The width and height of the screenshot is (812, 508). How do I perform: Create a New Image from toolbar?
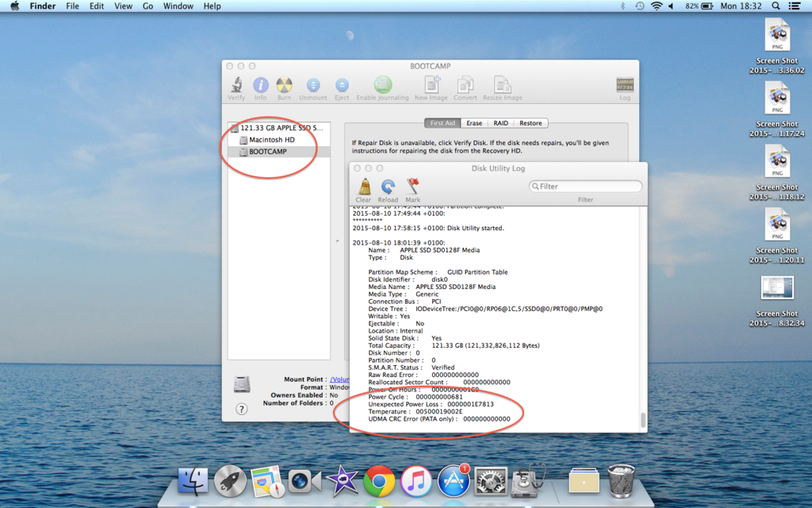[x=431, y=87]
